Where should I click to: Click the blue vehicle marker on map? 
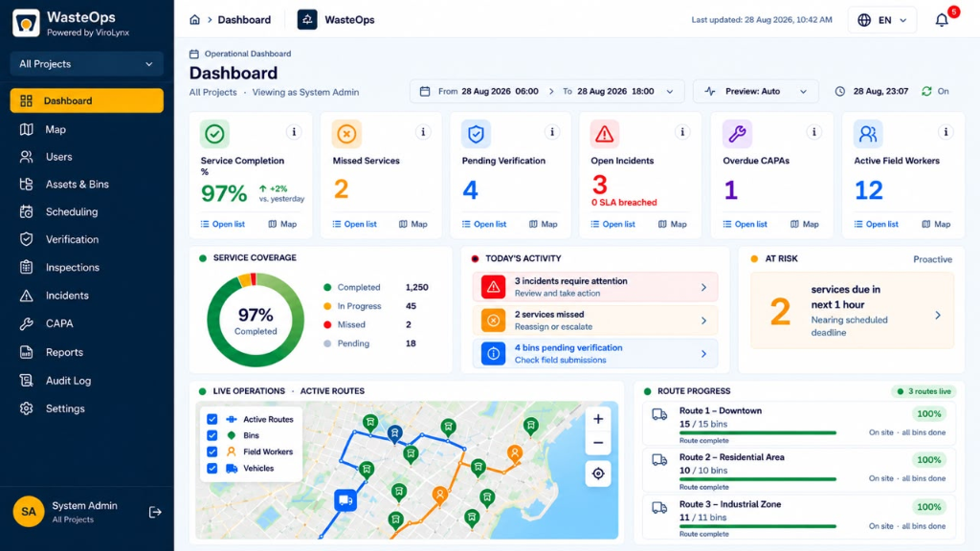click(x=345, y=500)
